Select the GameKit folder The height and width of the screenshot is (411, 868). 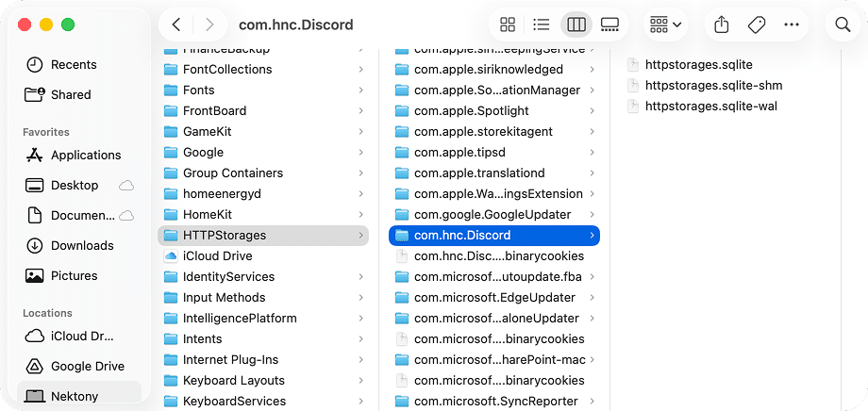[x=263, y=132]
